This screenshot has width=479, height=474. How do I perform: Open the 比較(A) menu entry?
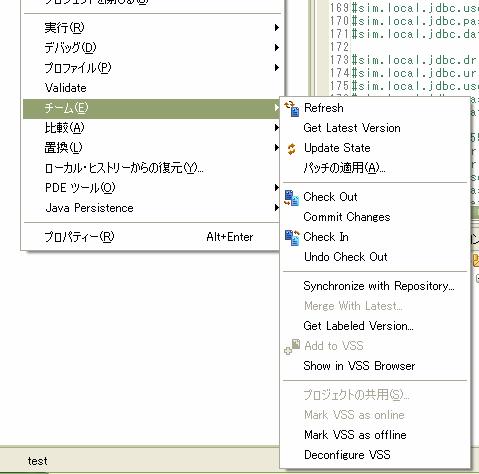(x=152, y=128)
